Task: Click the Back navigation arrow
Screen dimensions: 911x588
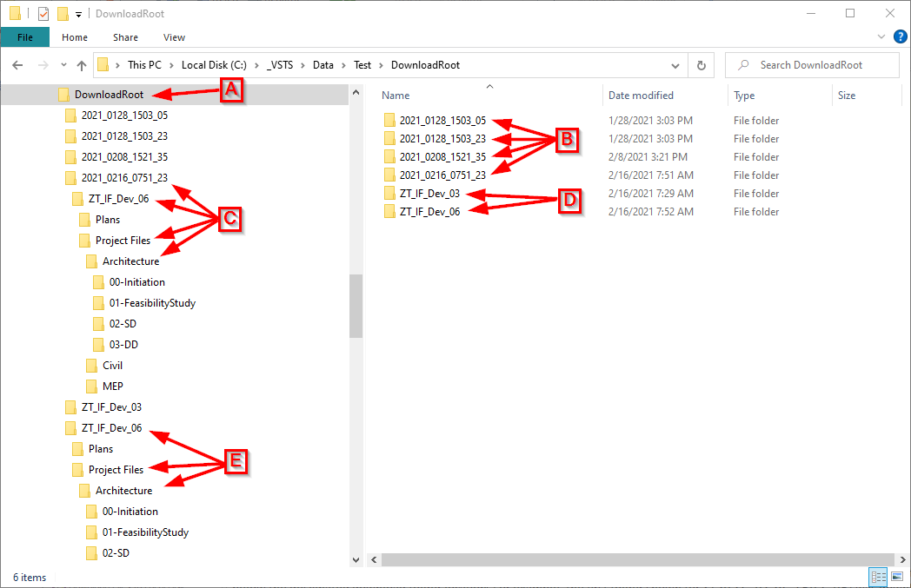Action: [17, 65]
